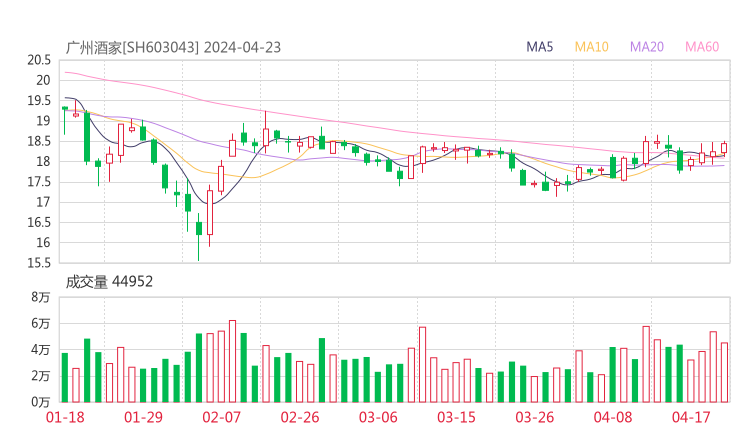This screenshot has width=740, height=440.
Task: Click the MA5 legend label
Action: [x=539, y=47]
